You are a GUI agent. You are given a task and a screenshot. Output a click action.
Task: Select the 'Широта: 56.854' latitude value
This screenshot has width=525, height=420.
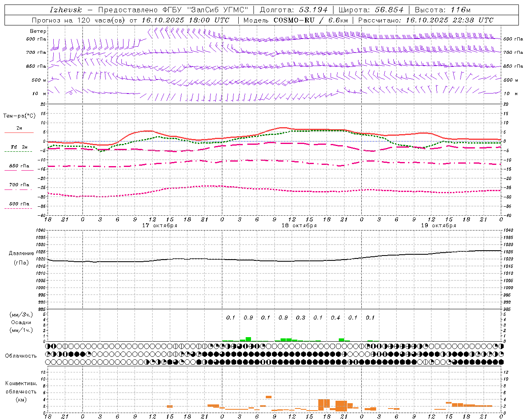click(371, 10)
